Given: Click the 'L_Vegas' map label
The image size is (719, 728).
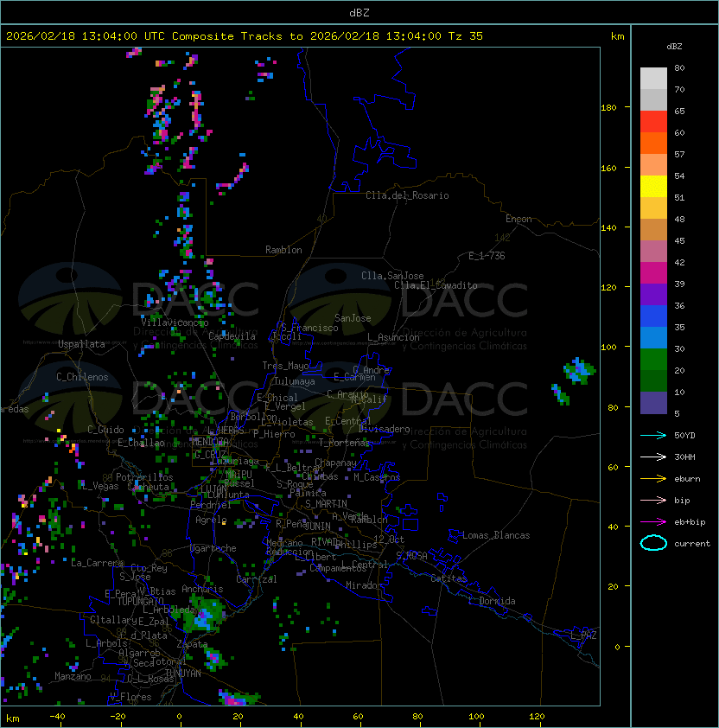Looking at the screenshot, I should coord(99,486).
